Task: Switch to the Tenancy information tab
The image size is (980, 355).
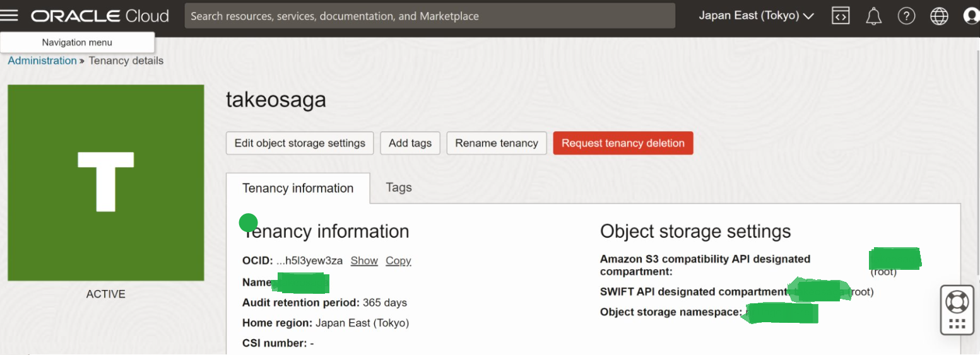Action: pyautogui.click(x=298, y=188)
